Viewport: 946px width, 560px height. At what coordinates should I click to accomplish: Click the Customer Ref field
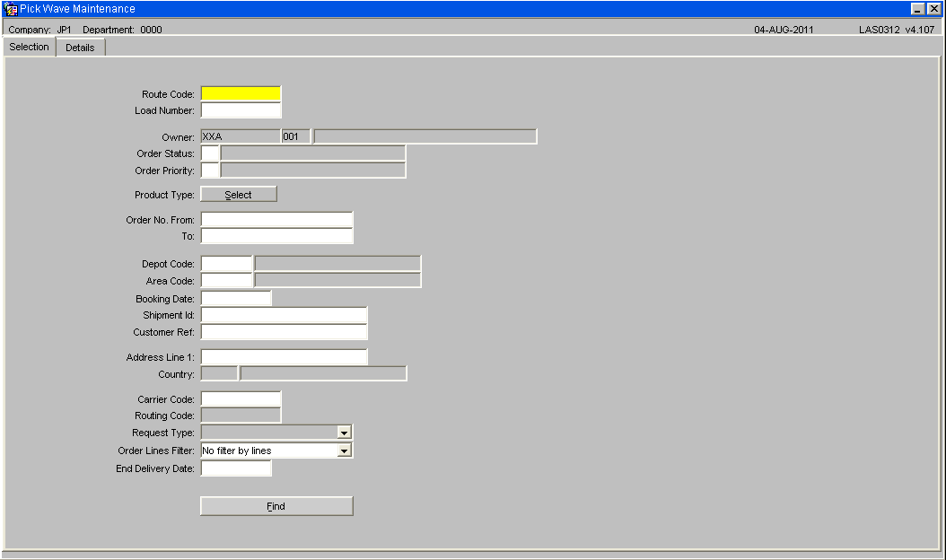[285, 332]
